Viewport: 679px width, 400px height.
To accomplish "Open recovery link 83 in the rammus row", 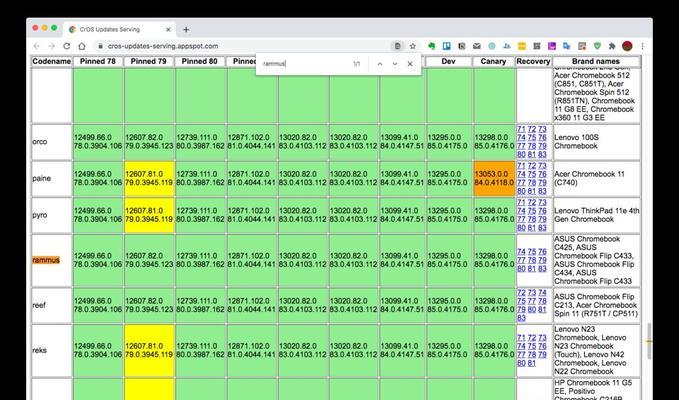I will tap(542, 268).
